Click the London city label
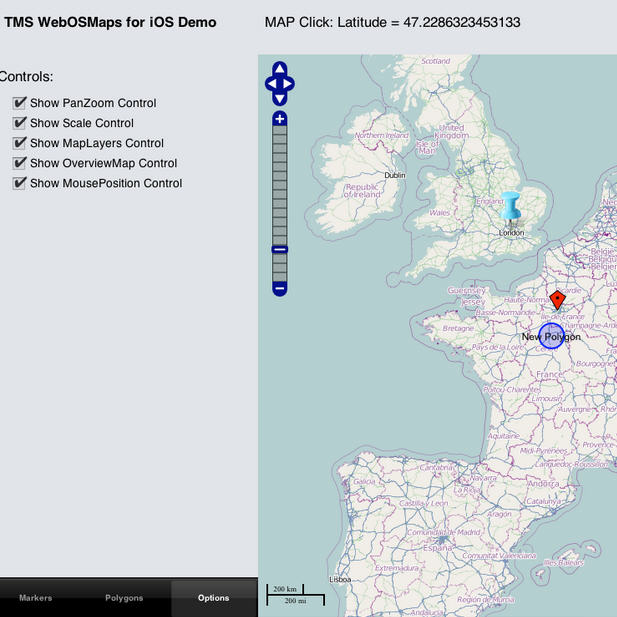 512,233
